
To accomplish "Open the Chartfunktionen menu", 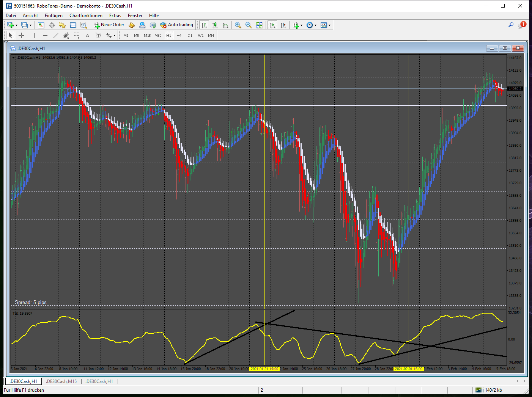I will 86,16.
